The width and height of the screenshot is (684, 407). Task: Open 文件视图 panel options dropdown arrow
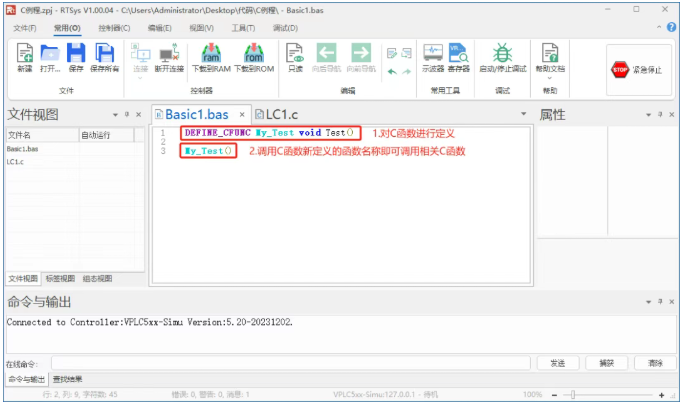[115, 115]
